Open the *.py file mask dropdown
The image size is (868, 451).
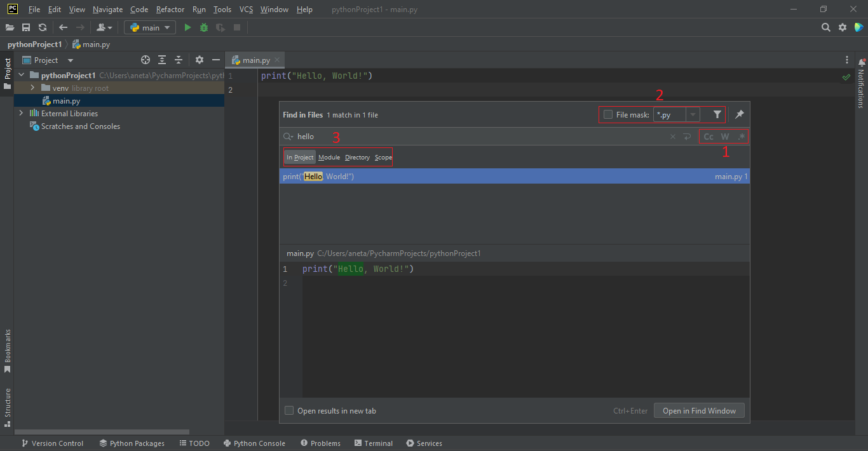[693, 114]
